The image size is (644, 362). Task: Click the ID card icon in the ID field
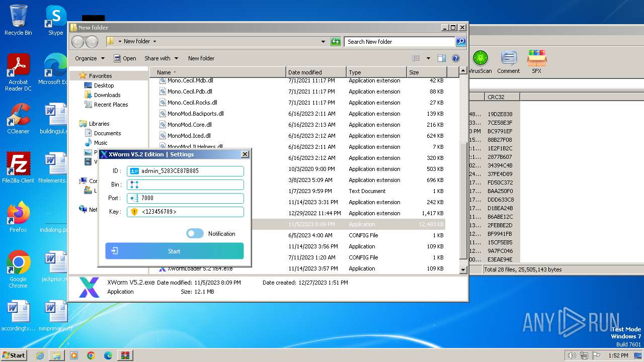tap(134, 171)
